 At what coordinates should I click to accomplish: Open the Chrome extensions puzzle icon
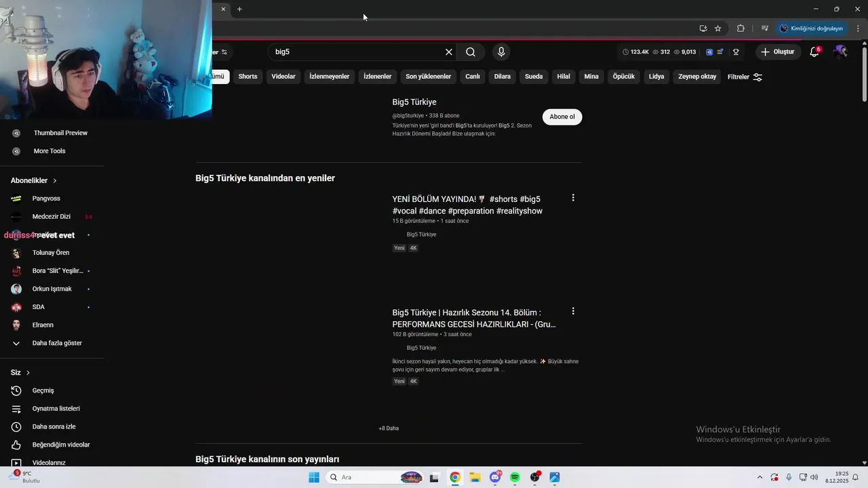pos(741,28)
